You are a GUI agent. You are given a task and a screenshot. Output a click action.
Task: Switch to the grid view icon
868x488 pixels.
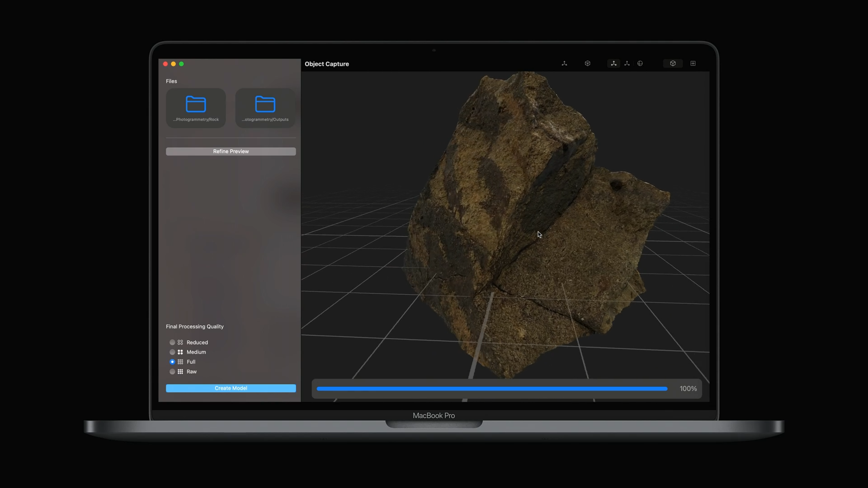693,64
